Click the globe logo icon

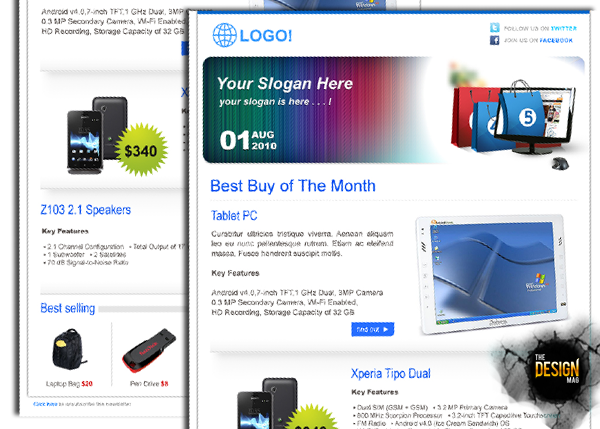tap(225, 35)
